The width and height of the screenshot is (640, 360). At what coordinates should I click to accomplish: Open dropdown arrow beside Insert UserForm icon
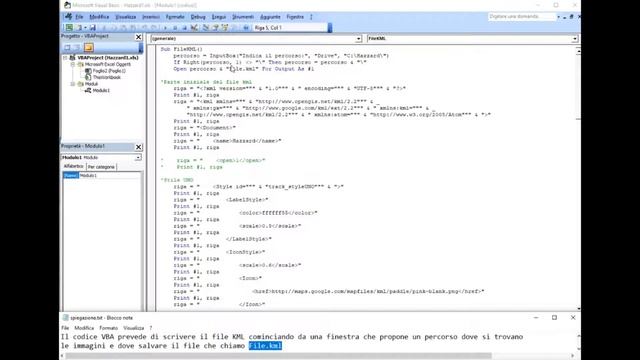[85, 28]
